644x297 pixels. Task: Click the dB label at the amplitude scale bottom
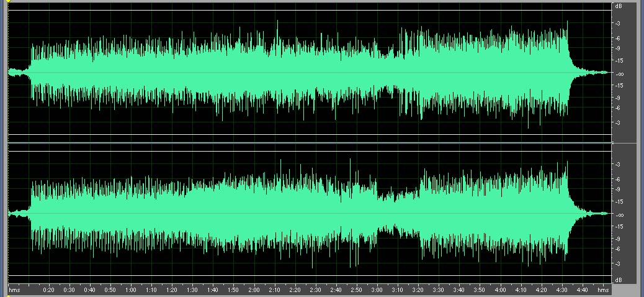(618, 280)
